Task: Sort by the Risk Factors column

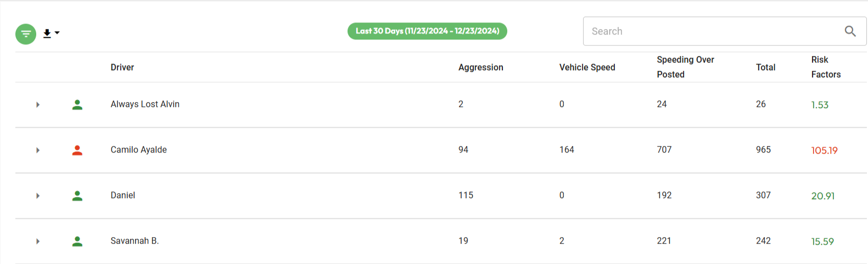Action: 826,67
